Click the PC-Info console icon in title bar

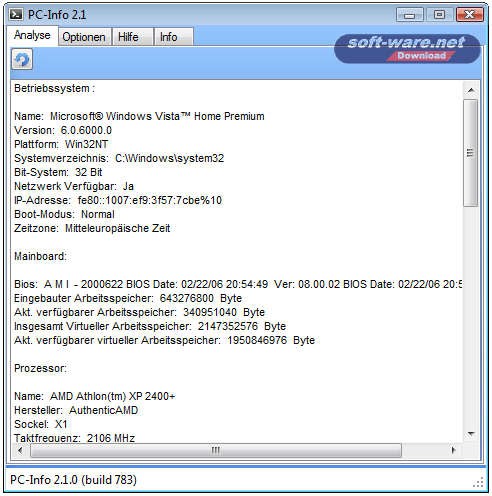pyautogui.click(x=16, y=14)
